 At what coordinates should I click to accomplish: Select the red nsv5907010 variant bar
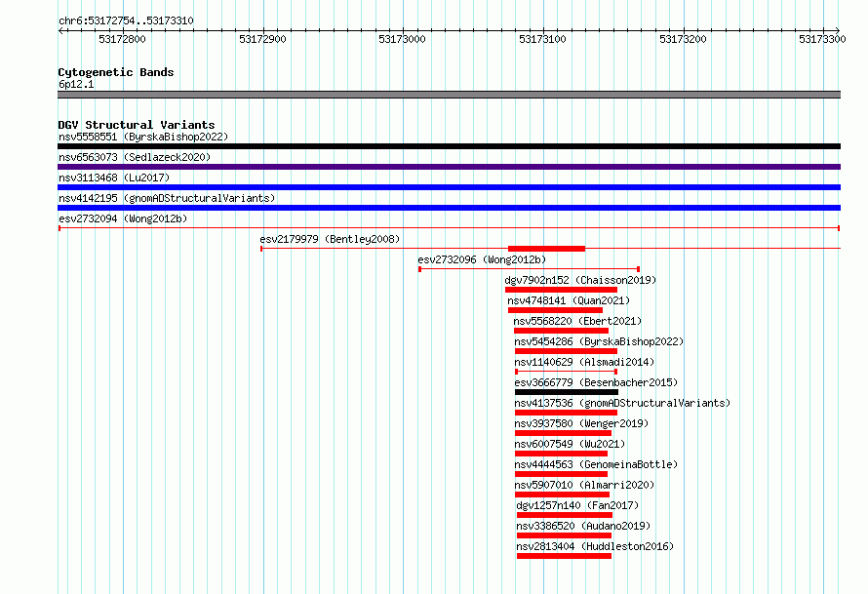562,495
